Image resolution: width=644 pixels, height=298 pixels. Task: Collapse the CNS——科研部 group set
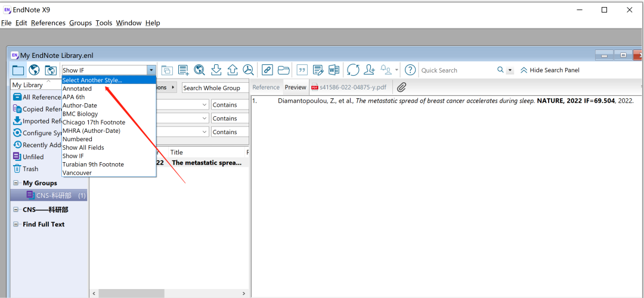tap(16, 210)
